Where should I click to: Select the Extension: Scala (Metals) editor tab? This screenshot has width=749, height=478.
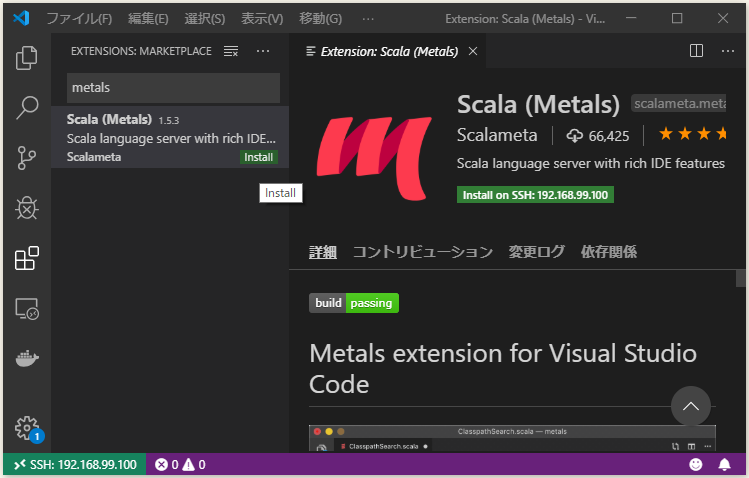(388, 51)
